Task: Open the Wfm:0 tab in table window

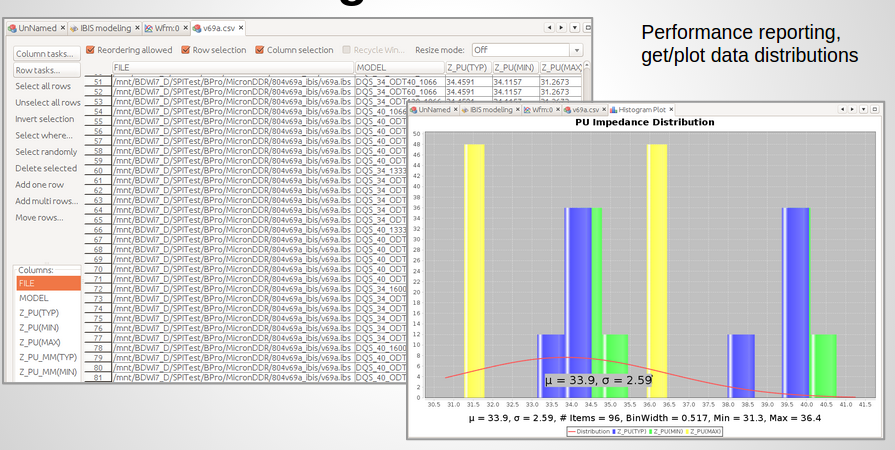Action: point(166,28)
